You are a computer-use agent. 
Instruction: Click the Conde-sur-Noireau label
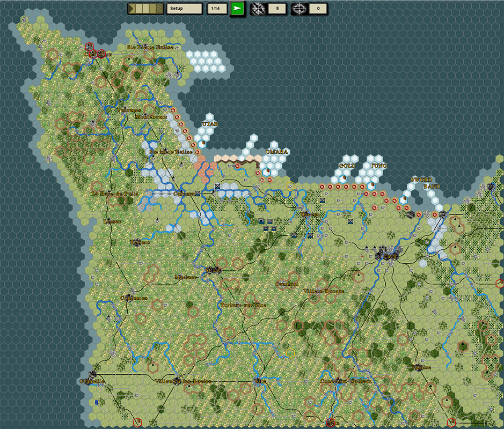click(346, 381)
